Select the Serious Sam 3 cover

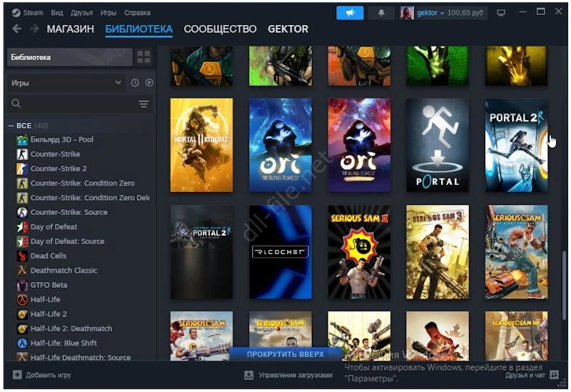[x=438, y=252]
